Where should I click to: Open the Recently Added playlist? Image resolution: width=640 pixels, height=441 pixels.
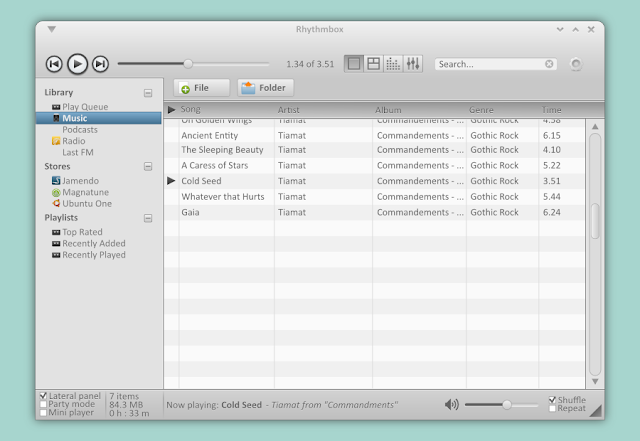(x=94, y=244)
